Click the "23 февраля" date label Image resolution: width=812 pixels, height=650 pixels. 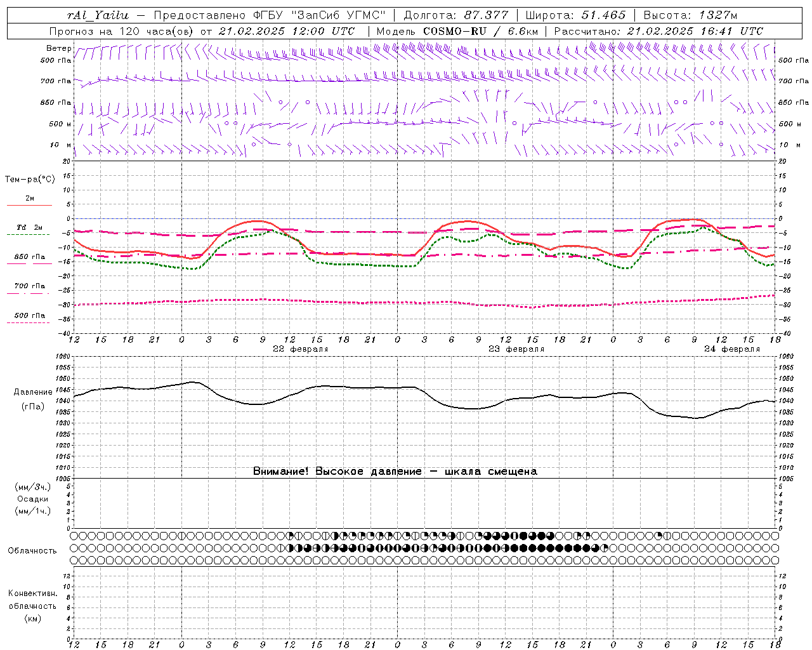[x=516, y=349]
